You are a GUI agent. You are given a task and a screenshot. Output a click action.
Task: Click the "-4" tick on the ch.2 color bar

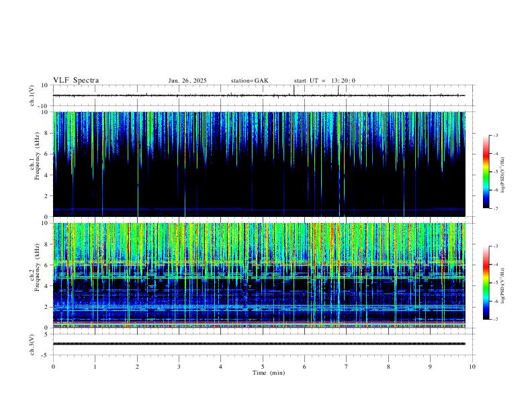pos(495,265)
